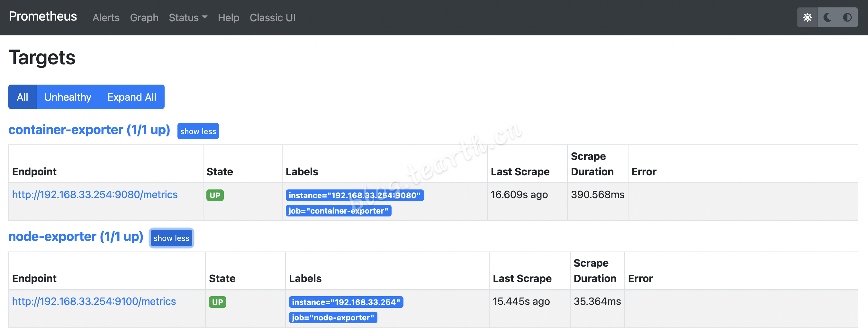The image size is (868, 330).
Task: Click job="container-exporter" label badge
Action: [x=338, y=211]
